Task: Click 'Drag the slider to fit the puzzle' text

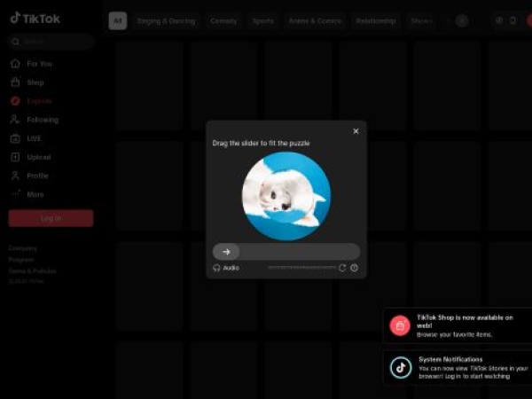Action: coord(261,143)
